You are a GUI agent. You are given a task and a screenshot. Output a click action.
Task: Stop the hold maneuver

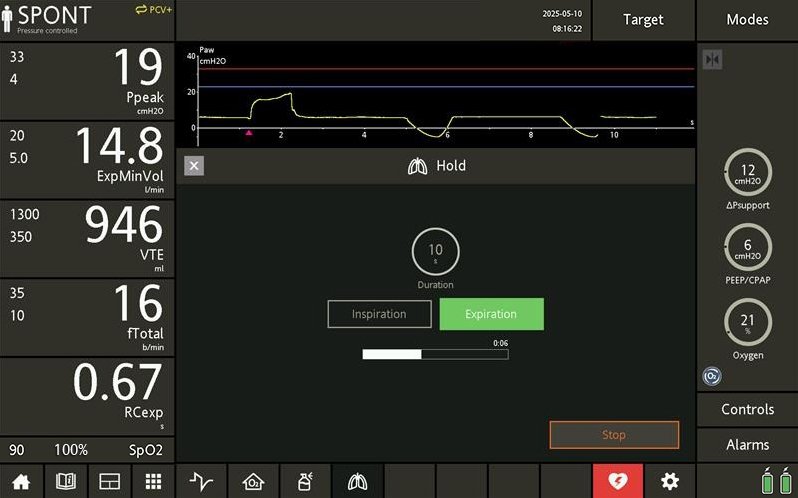coord(614,435)
